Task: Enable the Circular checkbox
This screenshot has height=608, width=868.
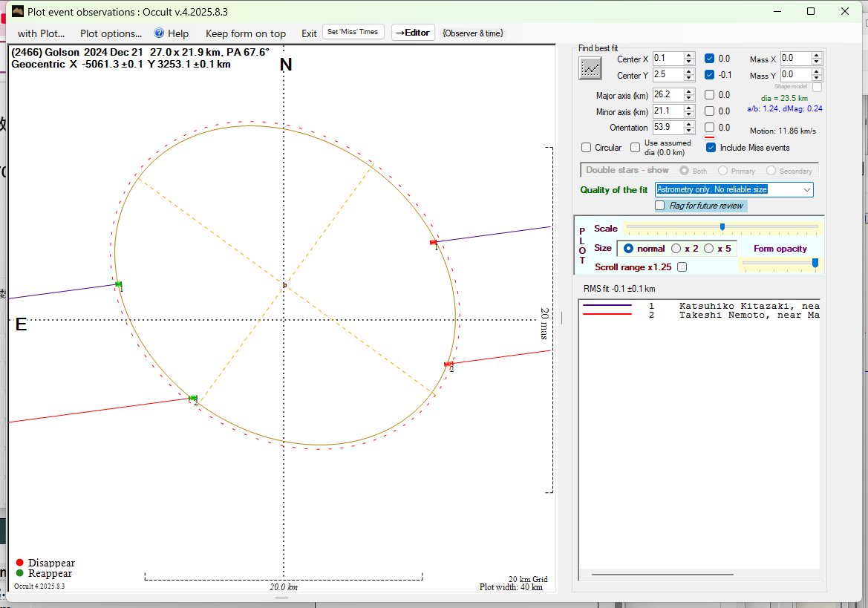Action: click(587, 148)
